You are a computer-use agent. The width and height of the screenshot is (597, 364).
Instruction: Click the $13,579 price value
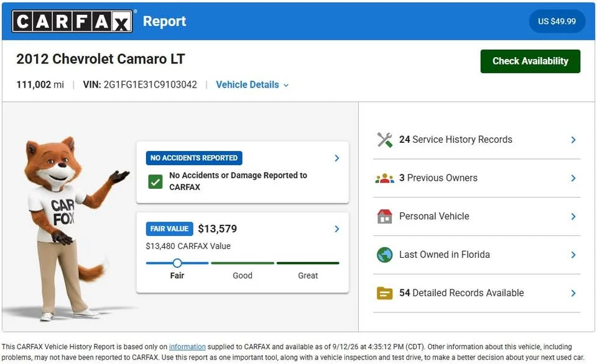(x=218, y=229)
